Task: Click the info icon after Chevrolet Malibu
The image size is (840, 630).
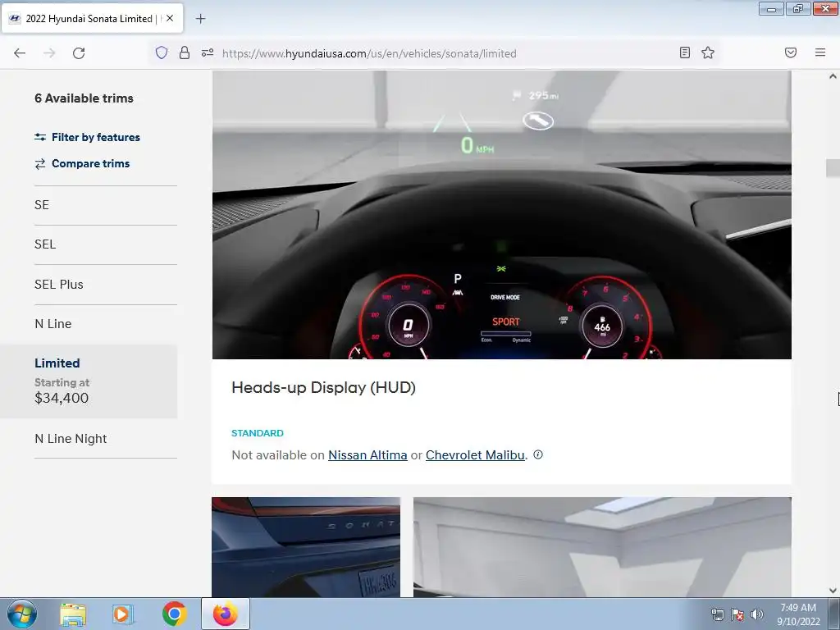Action: (x=538, y=454)
